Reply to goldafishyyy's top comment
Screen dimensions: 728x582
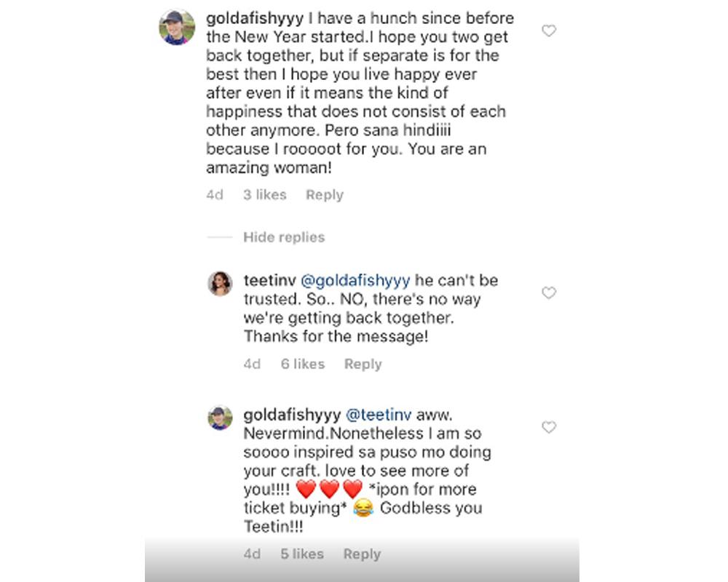pos(325,195)
